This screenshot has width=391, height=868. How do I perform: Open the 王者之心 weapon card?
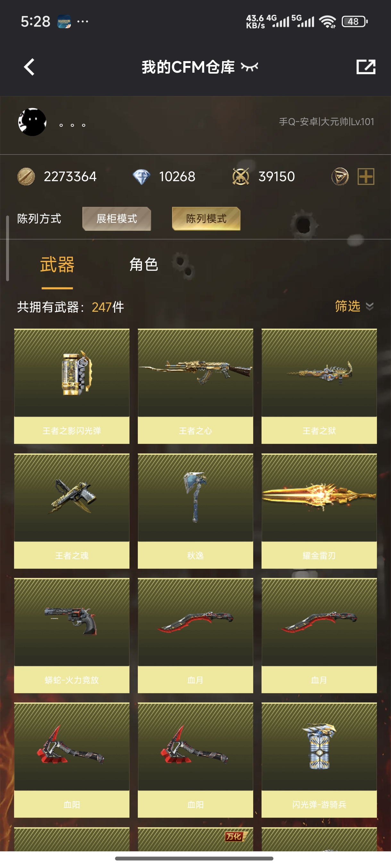point(195,386)
